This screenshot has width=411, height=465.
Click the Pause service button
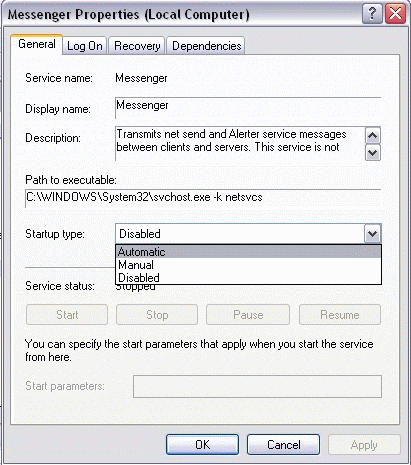(x=248, y=315)
